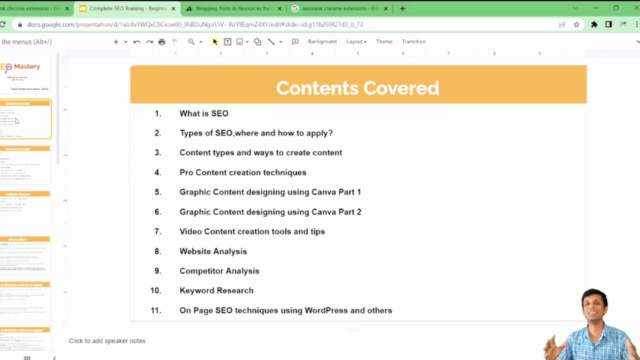Screen dimensions: 640x360
Task: Click the Print icon
Action: pyautogui.click(x=162, y=42)
